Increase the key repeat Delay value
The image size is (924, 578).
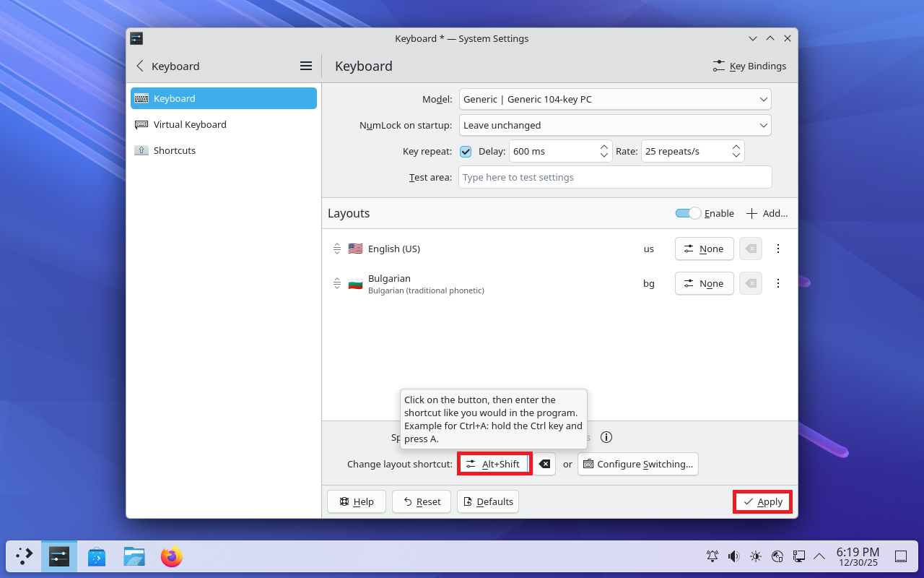tap(604, 147)
